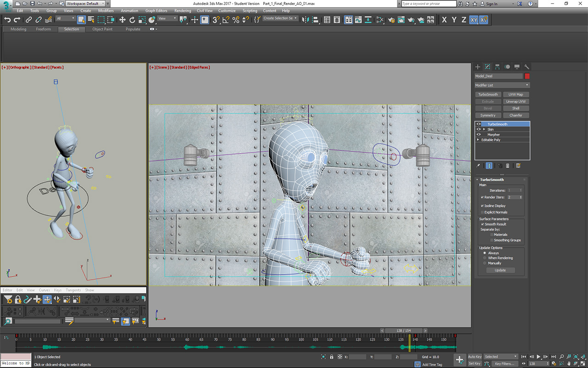This screenshot has height=368, width=588.
Task: Select the Select and Rotate tool
Action: pyautogui.click(x=132, y=19)
